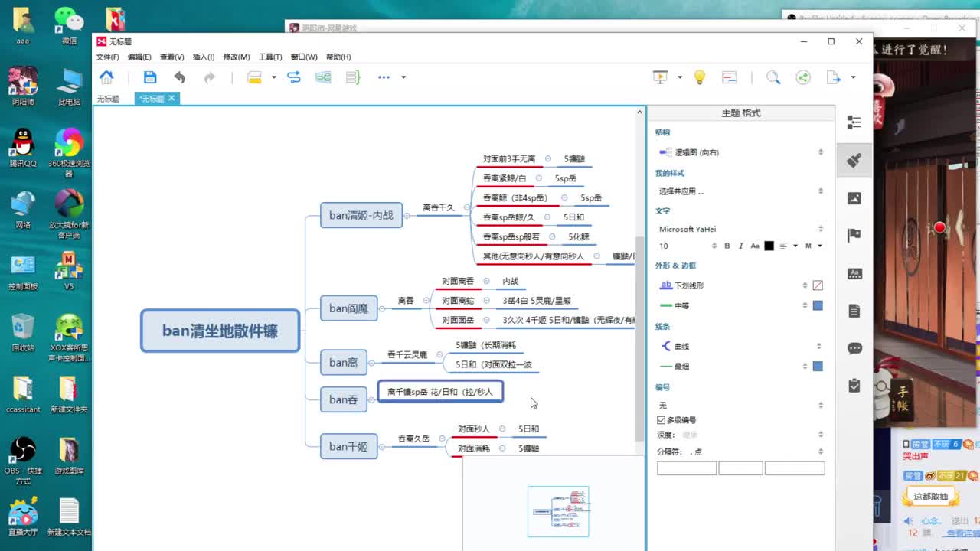Open the 编辑(E) menu
Viewport: 980px width, 551px height.
[139, 57]
